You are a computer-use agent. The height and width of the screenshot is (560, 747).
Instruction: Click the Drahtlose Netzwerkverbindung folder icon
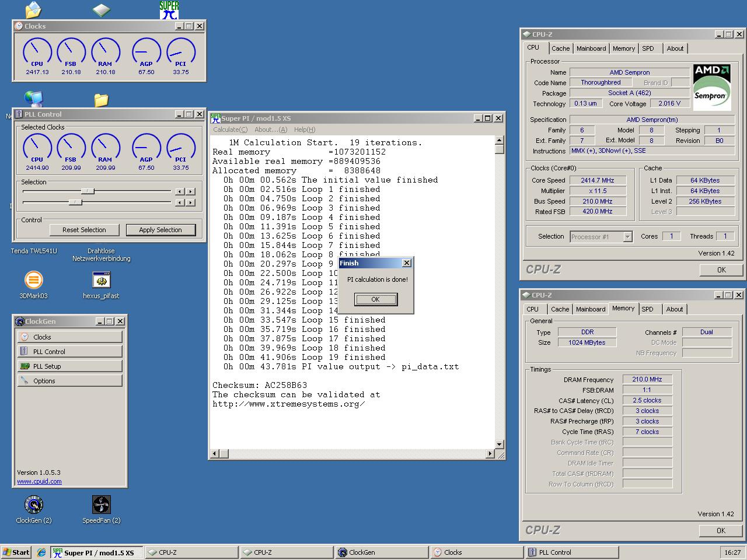[101, 100]
